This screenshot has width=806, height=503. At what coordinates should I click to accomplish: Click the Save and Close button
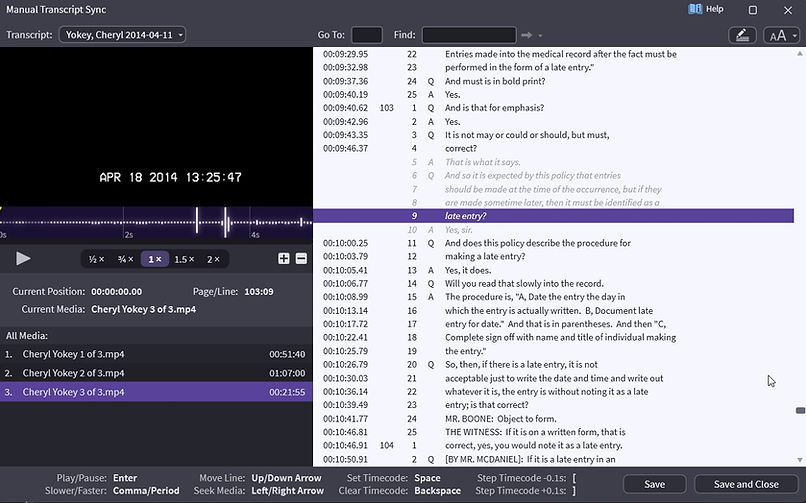746,484
